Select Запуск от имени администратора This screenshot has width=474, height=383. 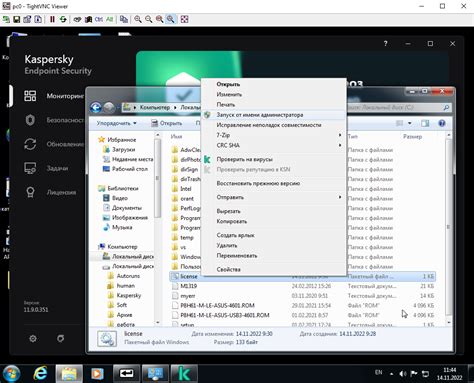click(273, 115)
